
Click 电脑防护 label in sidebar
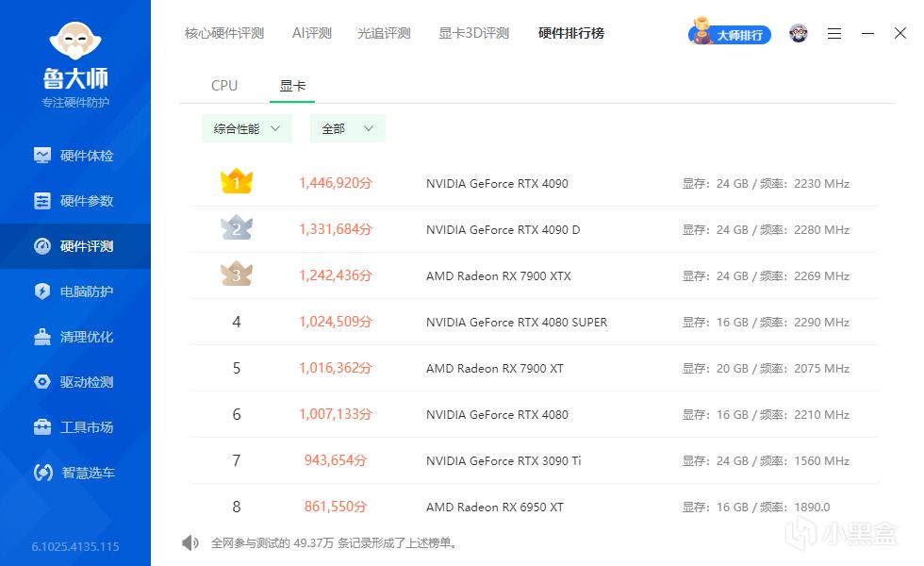pyautogui.click(x=87, y=291)
